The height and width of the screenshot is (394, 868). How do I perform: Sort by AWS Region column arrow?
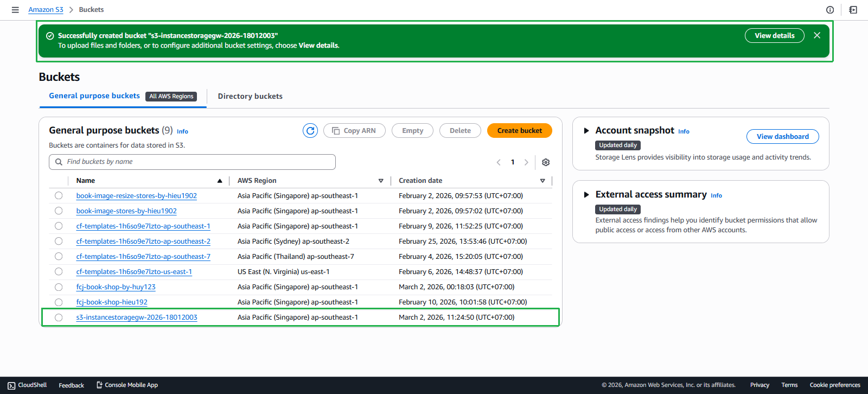381,181
